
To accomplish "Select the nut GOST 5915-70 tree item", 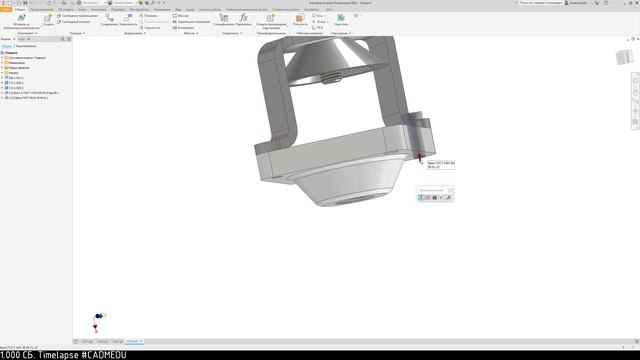I will pyautogui.click(x=28, y=98).
